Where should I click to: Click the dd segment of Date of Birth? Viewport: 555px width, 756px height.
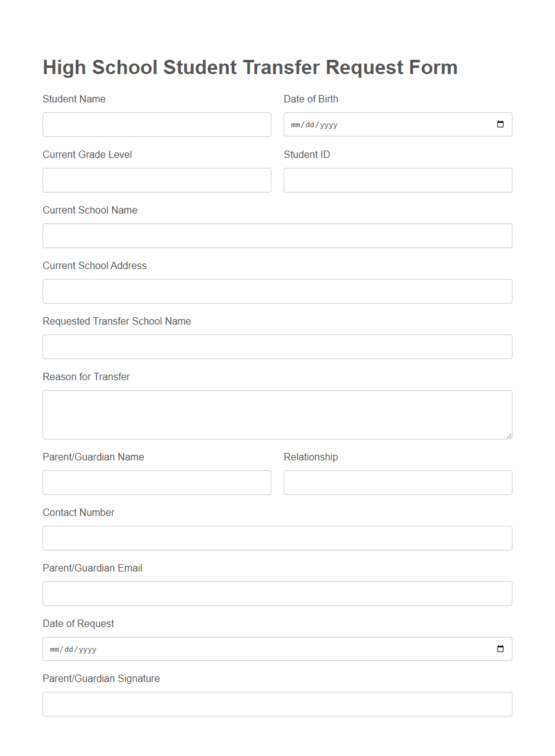coord(310,124)
